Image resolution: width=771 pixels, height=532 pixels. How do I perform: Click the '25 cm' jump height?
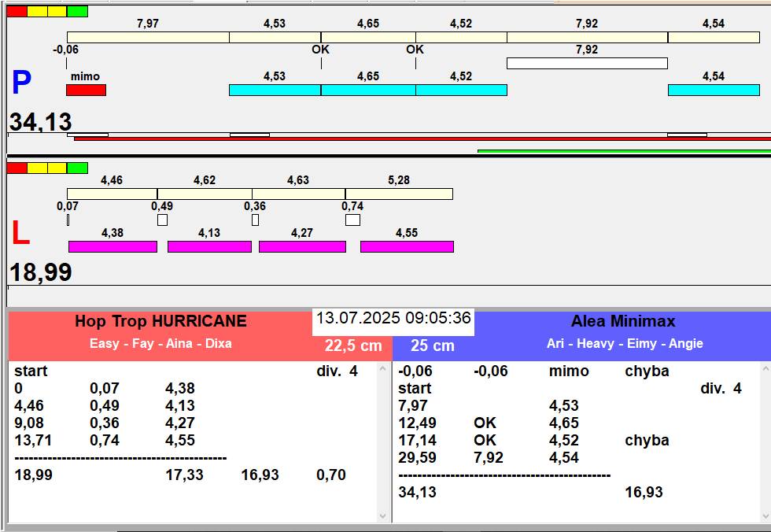pyautogui.click(x=432, y=345)
